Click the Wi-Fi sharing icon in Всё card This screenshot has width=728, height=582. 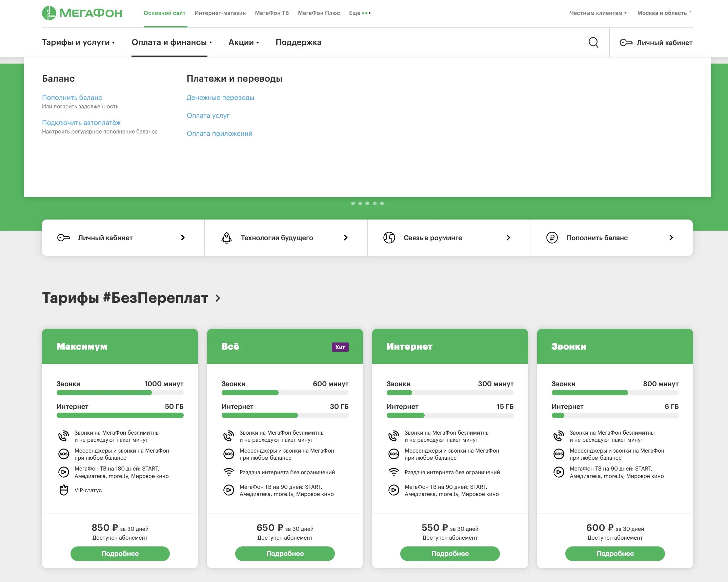(x=228, y=472)
